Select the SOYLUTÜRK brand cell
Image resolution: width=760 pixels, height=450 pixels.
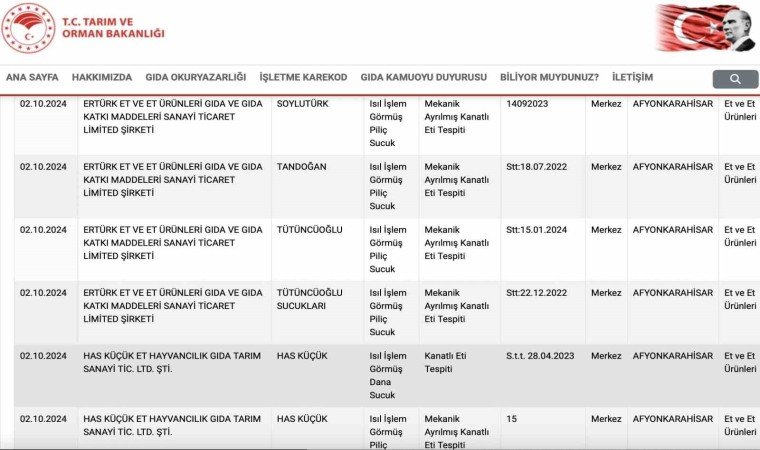pyautogui.click(x=302, y=104)
